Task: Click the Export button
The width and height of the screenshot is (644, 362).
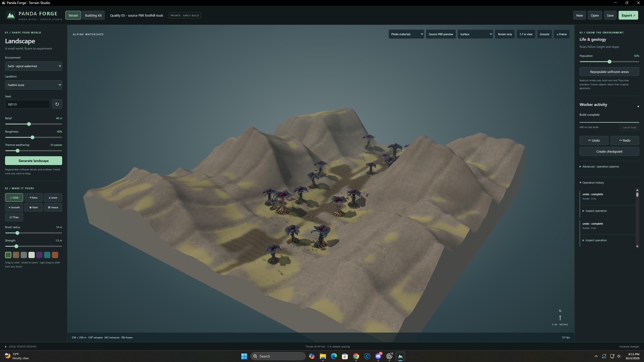Action: click(x=628, y=15)
